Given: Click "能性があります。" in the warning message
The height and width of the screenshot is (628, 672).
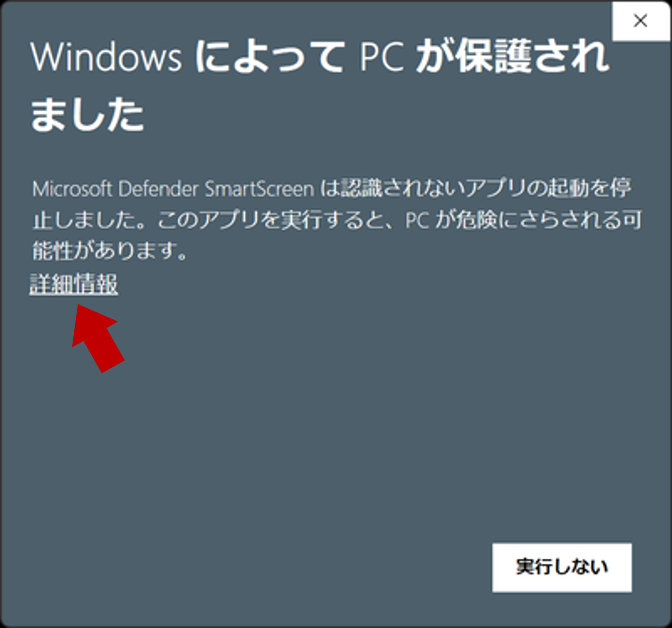Looking at the screenshot, I should (x=110, y=251).
